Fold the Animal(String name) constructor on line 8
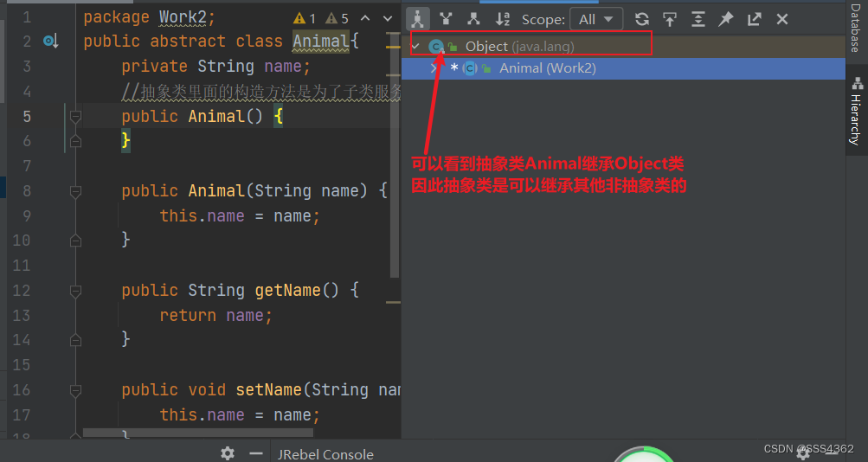Screen dimensions: 868x462 click(75, 191)
